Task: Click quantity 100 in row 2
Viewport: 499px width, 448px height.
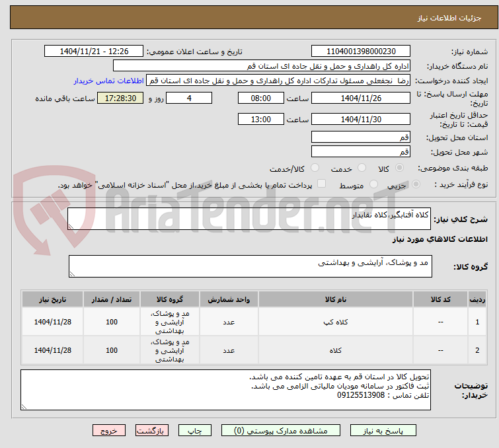Action: 112,350
